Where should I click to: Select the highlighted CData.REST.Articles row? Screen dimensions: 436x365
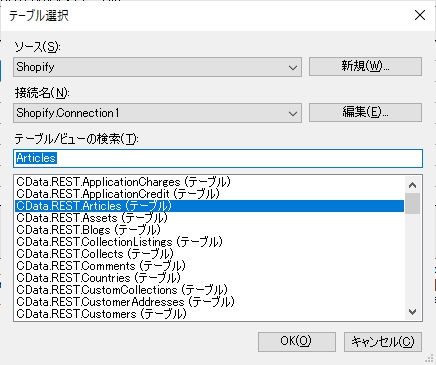click(x=209, y=206)
